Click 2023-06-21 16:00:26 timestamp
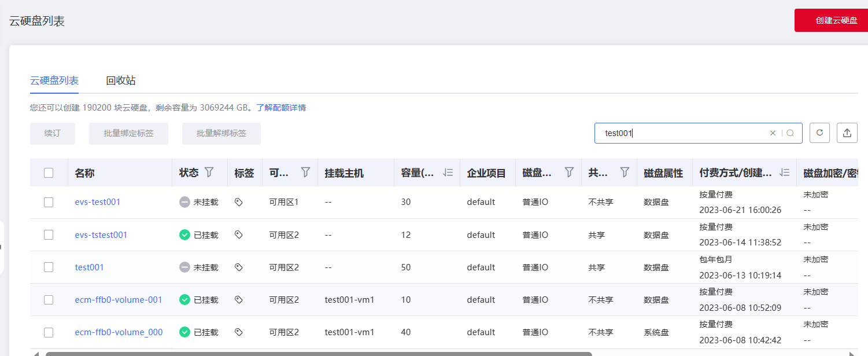Image resolution: width=868 pixels, height=356 pixels. pyautogui.click(x=740, y=210)
